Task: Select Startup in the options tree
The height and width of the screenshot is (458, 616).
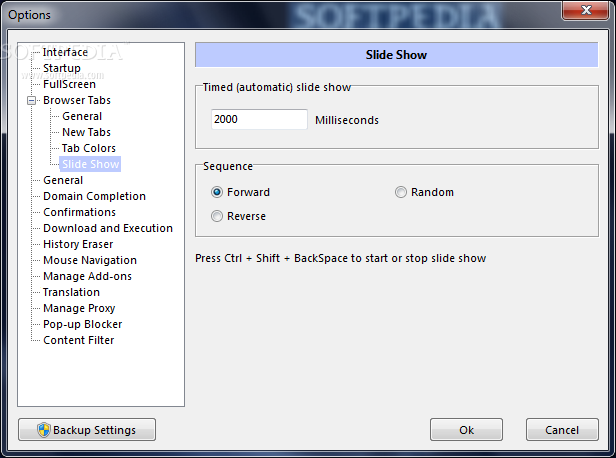Action: click(x=62, y=68)
